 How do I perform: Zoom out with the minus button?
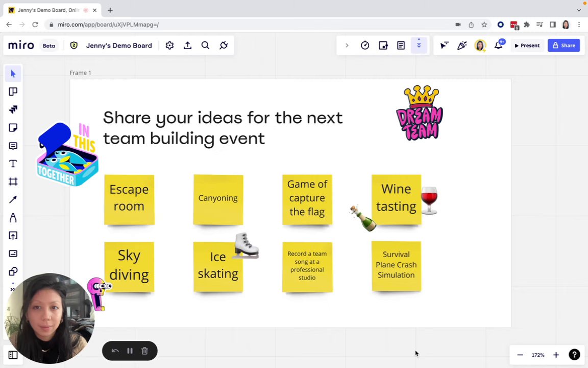[520, 355]
